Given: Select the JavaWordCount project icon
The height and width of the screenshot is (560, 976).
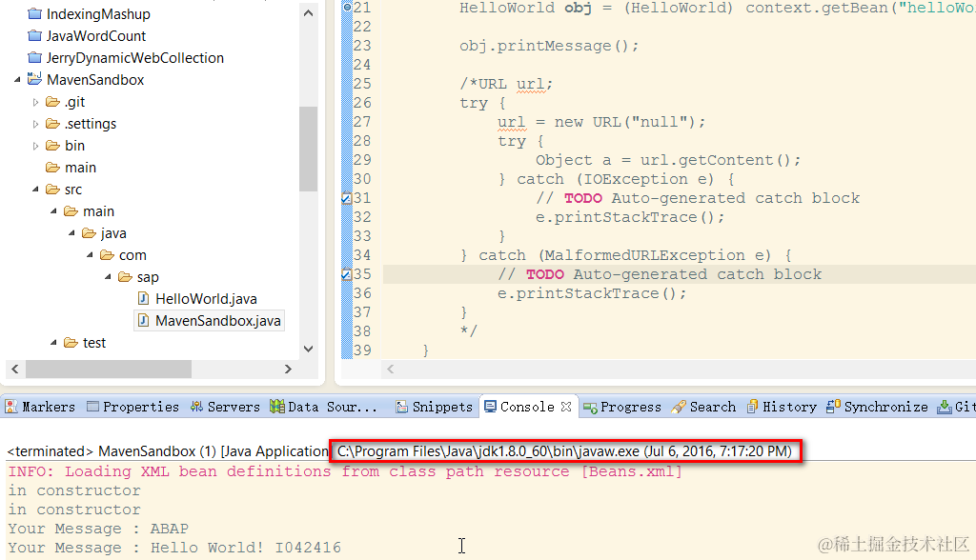Looking at the screenshot, I should tap(35, 36).
